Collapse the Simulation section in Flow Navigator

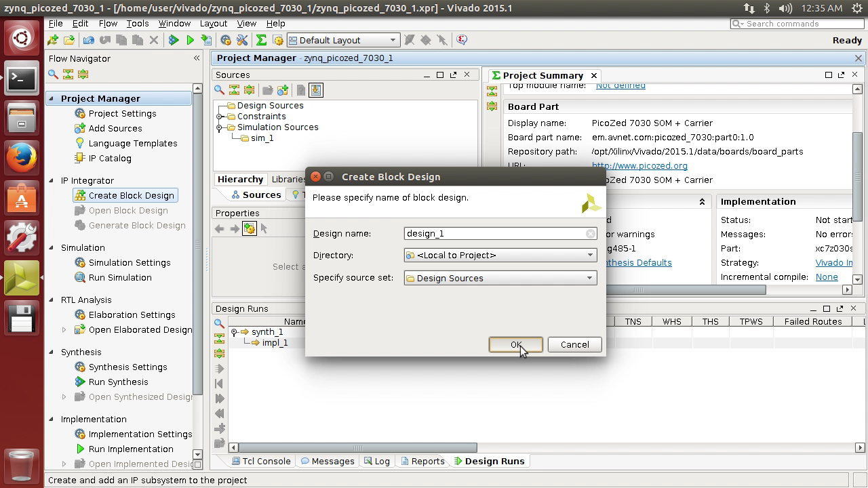51,247
